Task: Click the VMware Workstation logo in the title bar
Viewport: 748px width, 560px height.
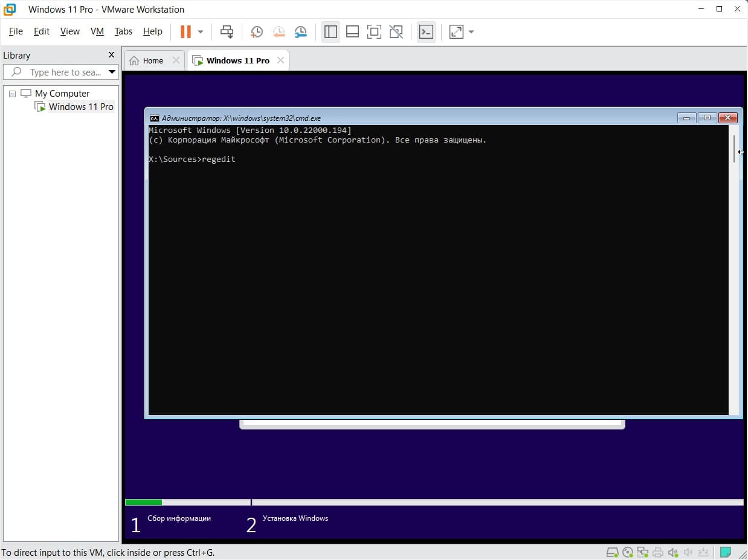Action: coord(10,9)
